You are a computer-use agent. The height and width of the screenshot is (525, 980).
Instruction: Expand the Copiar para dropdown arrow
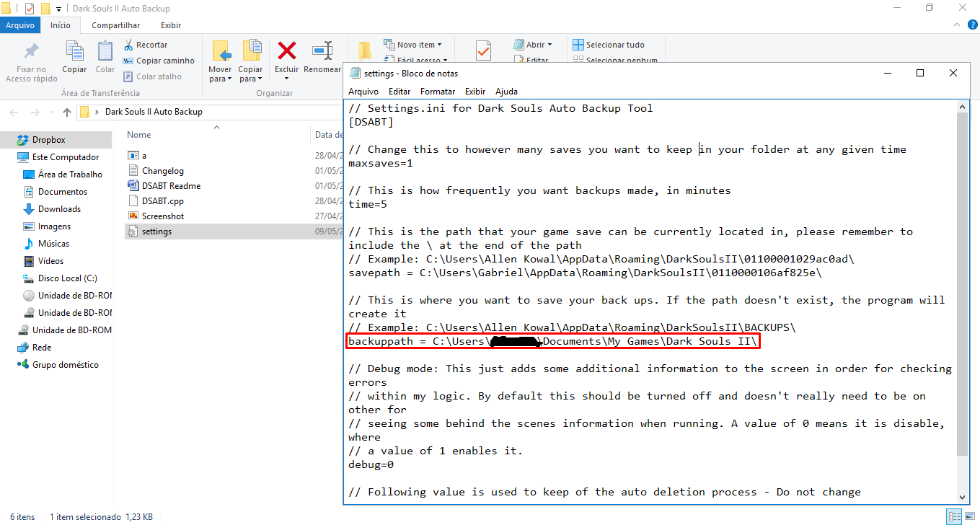tap(260, 79)
